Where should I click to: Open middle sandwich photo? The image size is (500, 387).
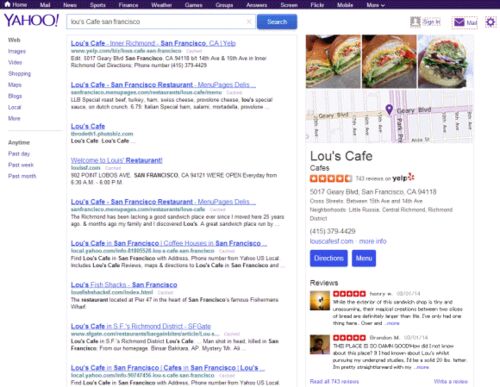point(389,61)
